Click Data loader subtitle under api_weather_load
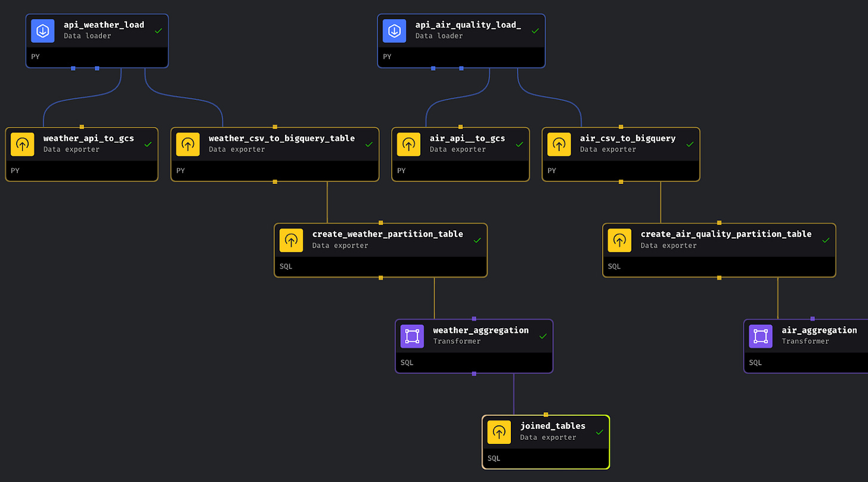 pyautogui.click(x=88, y=36)
